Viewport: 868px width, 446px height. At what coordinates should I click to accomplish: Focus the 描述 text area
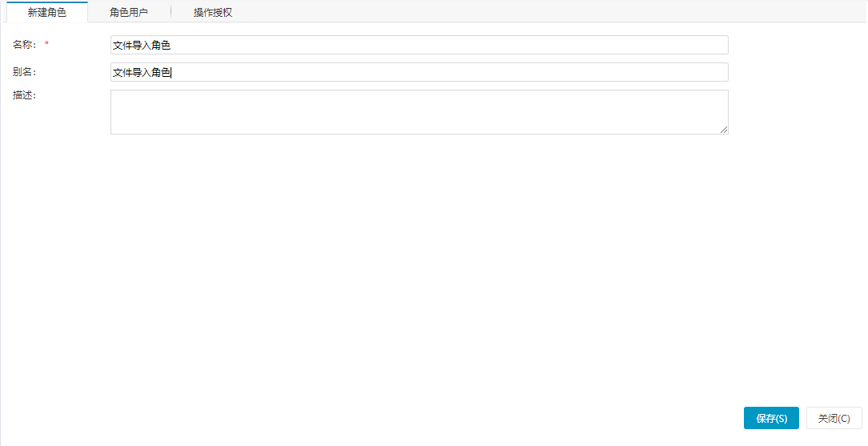click(419, 112)
